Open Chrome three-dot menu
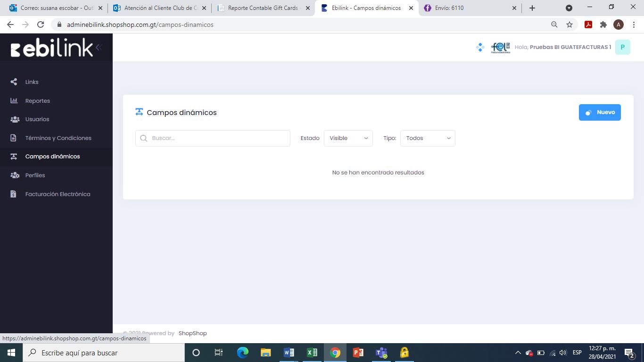Viewport: 644px width, 362px height. [634, 25]
